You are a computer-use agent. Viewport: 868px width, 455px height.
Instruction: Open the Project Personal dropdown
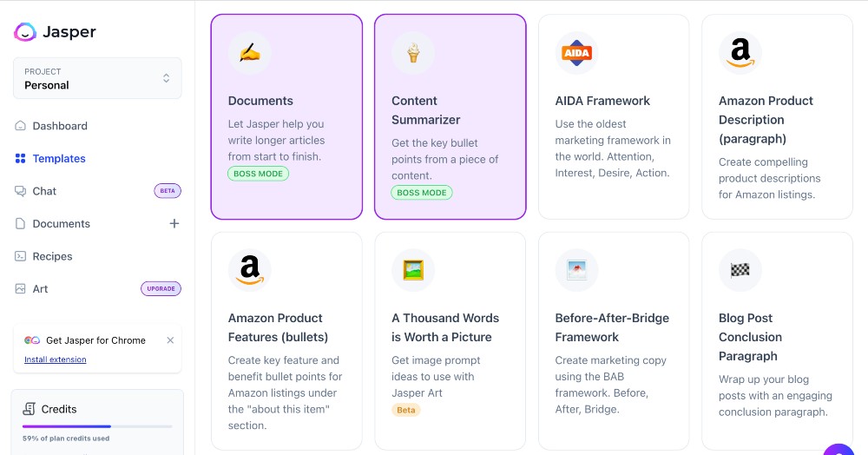click(97, 78)
